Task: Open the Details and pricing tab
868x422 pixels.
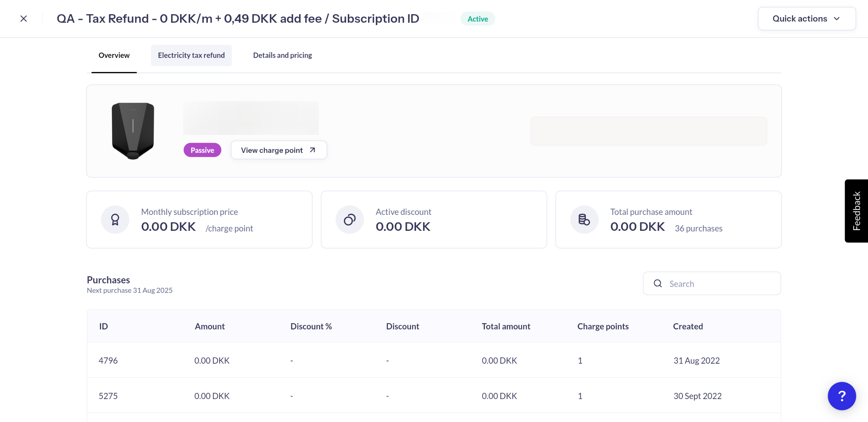Action: click(282, 55)
